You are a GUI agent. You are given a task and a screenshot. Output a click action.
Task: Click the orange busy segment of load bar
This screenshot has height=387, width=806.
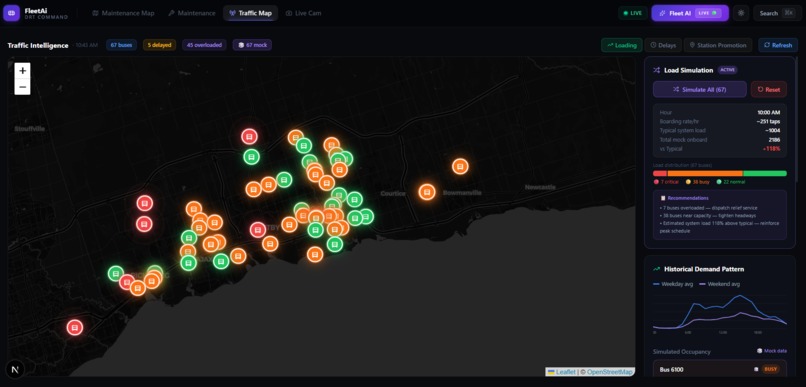pos(705,174)
